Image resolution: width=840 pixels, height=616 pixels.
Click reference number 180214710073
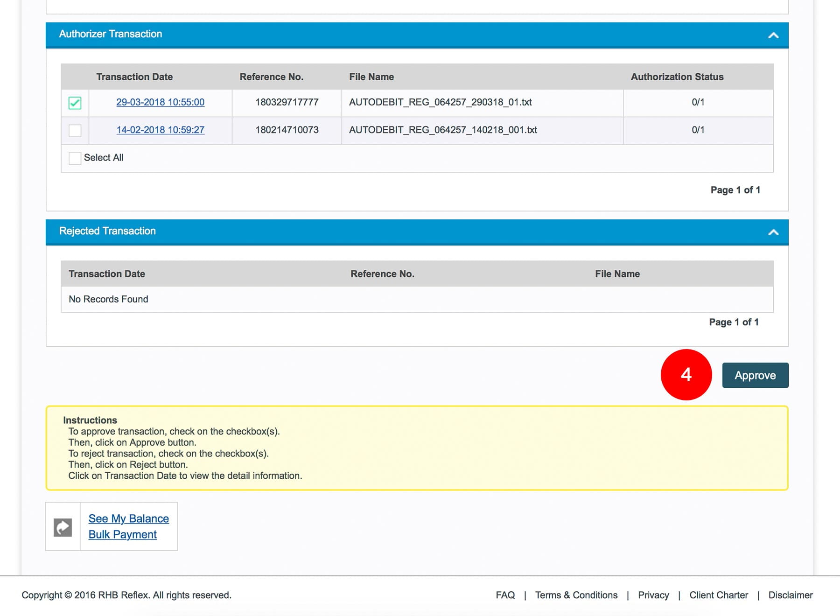[x=287, y=130]
